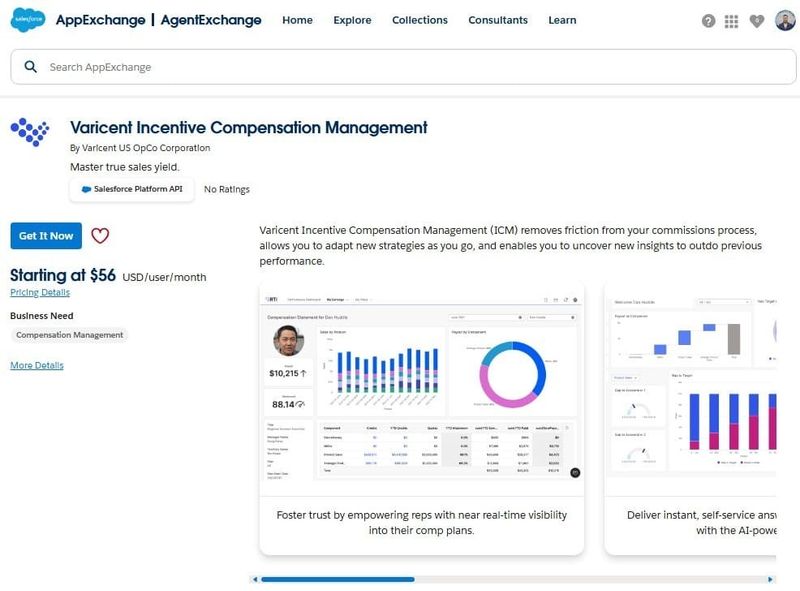Click the Get It Now button

pyautogui.click(x=46, y=236)
